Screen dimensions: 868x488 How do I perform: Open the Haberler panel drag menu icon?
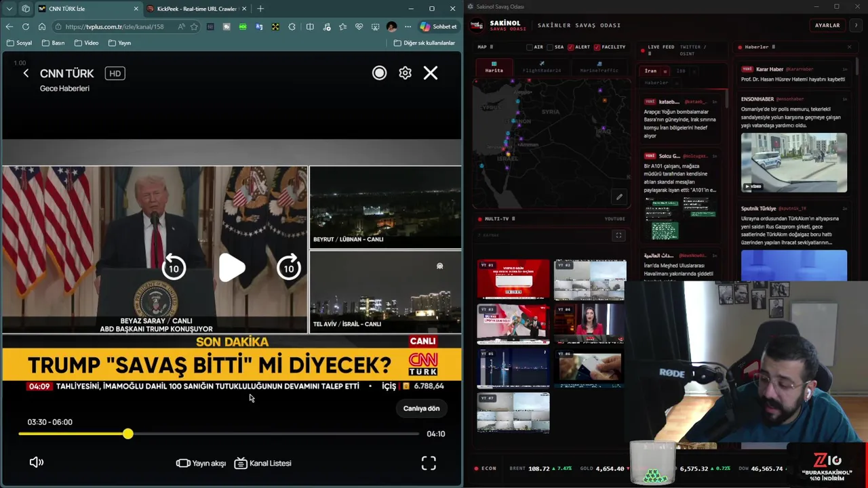pyautogui.click(x=772, y=47)
